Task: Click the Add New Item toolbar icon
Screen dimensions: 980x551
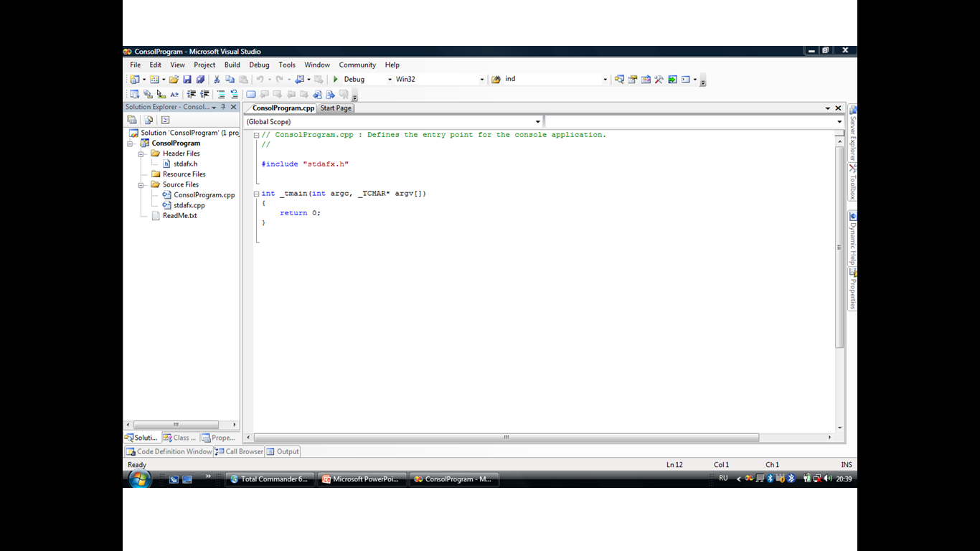Action: coord(154,80)
